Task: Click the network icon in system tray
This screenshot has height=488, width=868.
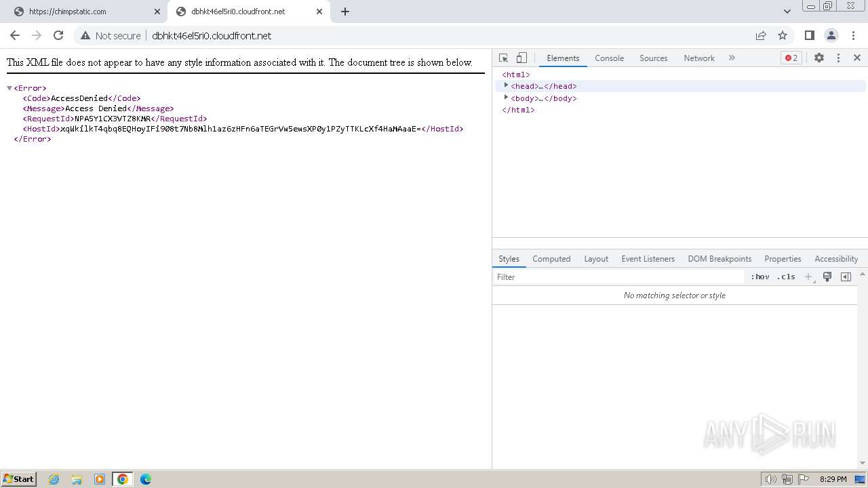Action: tap(787, 479)
